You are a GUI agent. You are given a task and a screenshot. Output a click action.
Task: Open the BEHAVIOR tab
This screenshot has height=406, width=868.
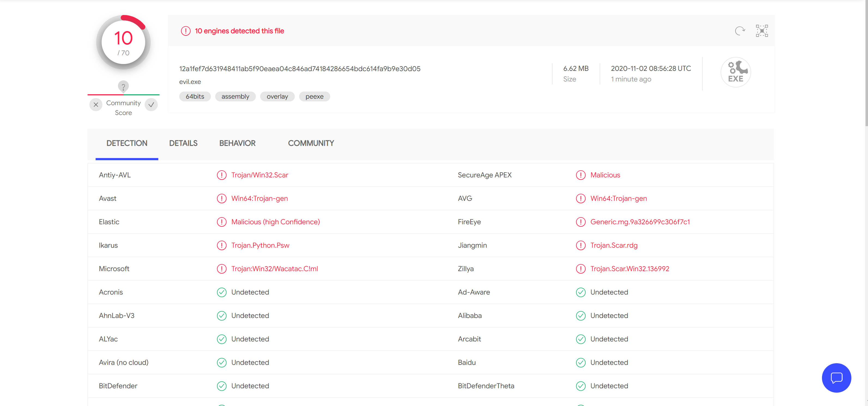point(237,143)
